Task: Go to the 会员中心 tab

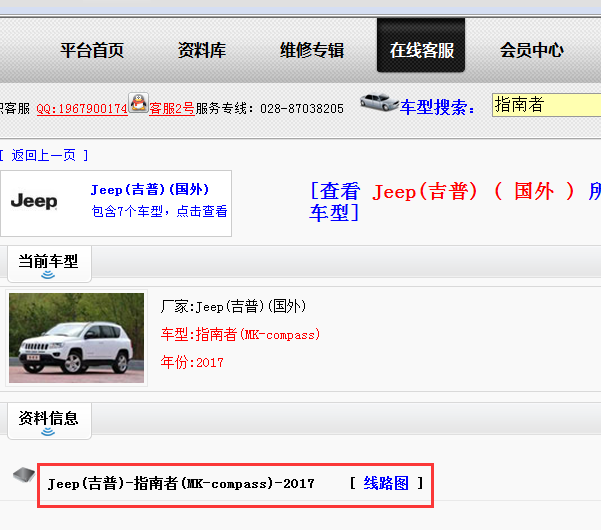Action: [x=532, y=50]
